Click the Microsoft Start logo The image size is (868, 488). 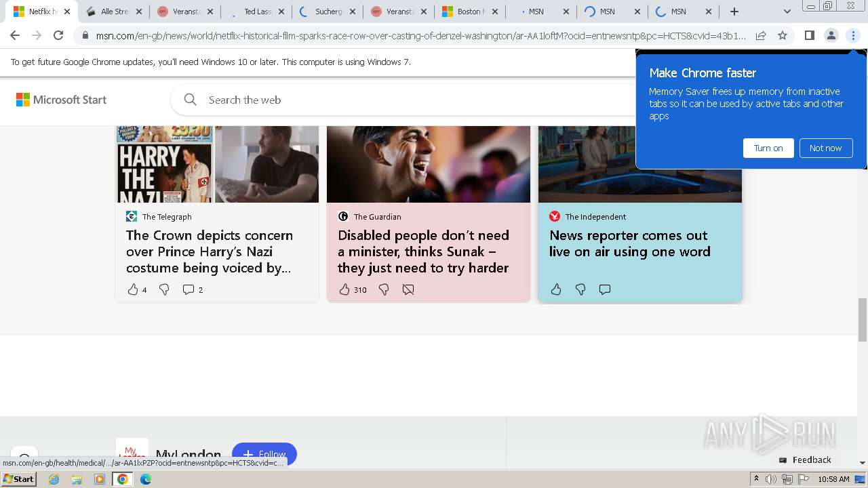pyautogui.click(x=62, y=100)
